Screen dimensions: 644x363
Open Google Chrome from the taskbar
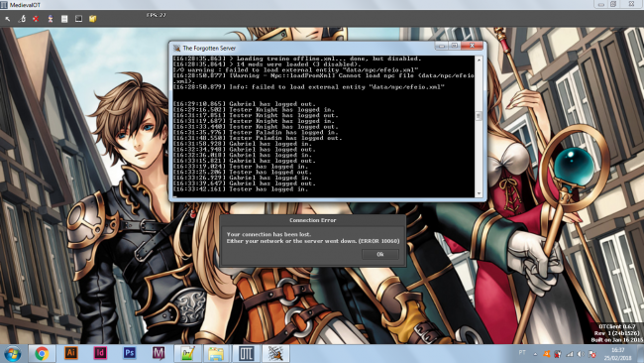pos(42,353)
